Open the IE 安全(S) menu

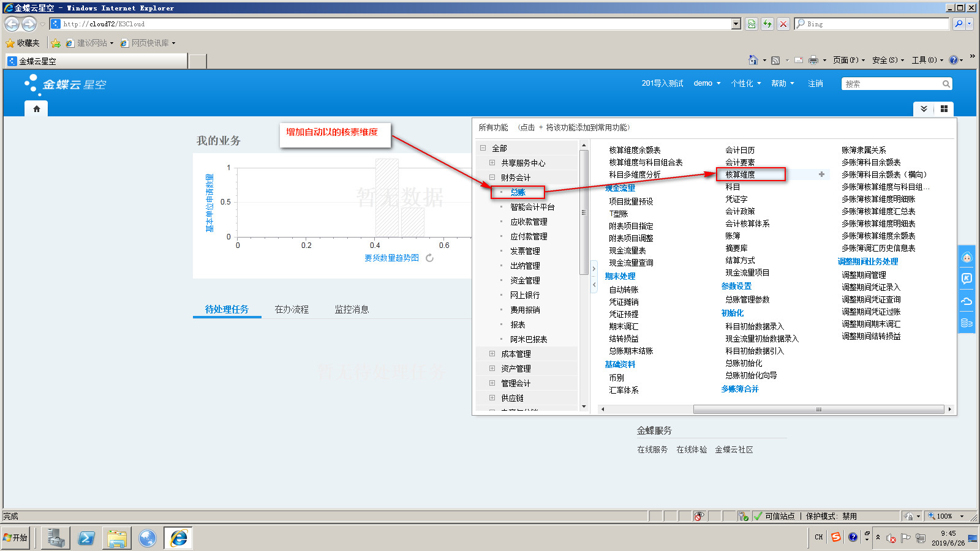pyautogui.click(x=888, y=60)
